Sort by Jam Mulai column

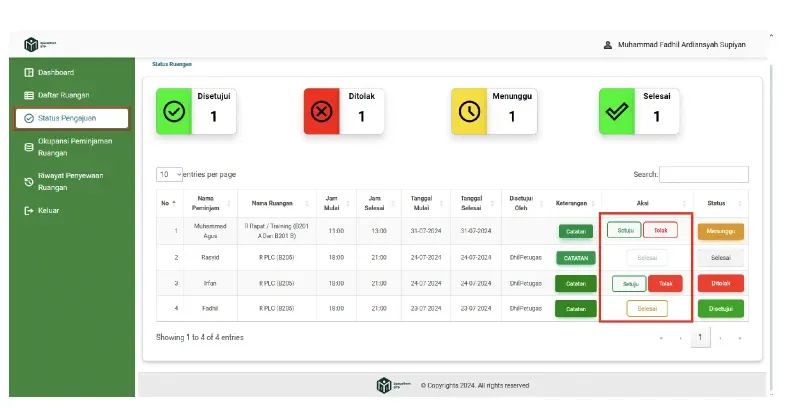[336, 203]
